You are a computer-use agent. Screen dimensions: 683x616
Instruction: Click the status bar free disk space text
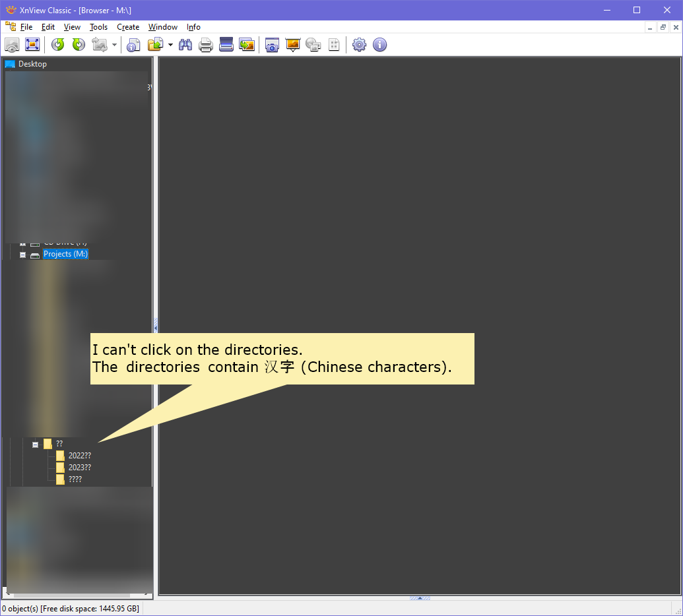point(90,609)
